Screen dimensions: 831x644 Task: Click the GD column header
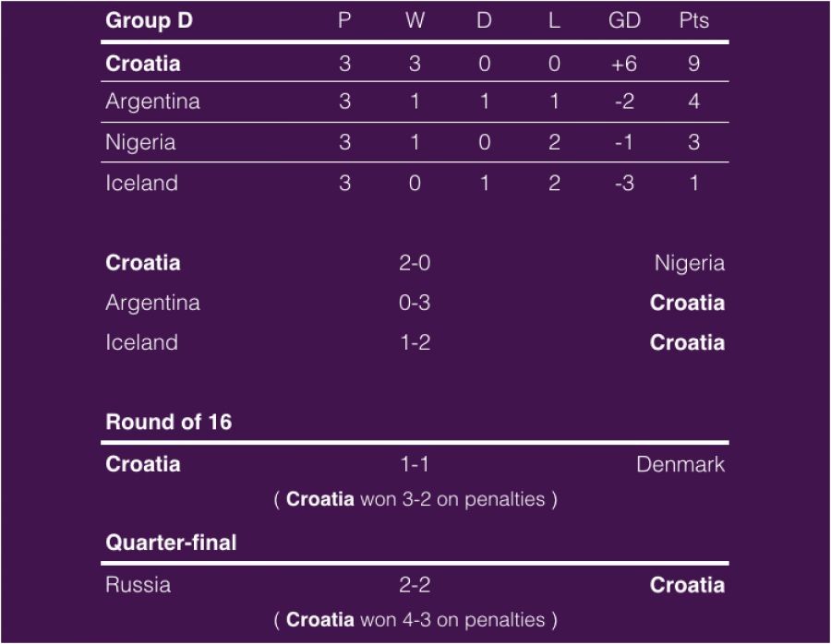624,21
